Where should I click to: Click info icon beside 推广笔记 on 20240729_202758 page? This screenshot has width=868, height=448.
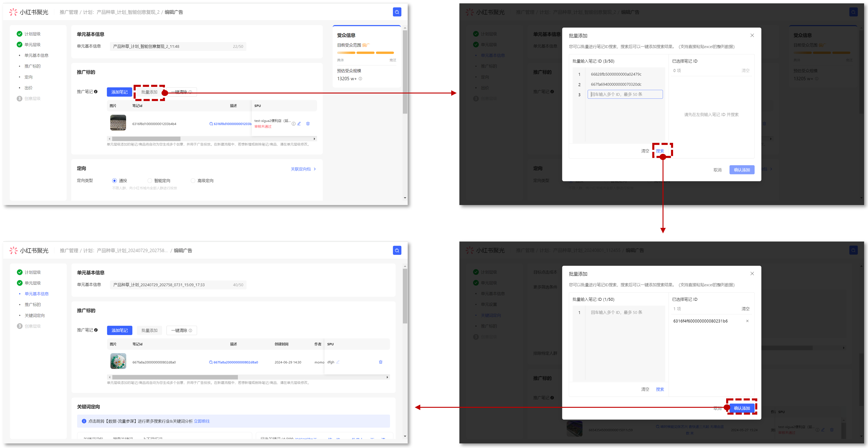[x=96, y=330]
